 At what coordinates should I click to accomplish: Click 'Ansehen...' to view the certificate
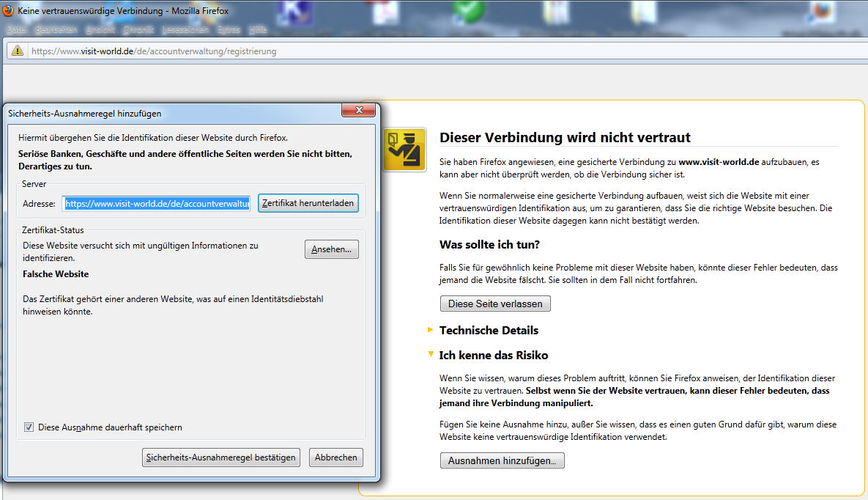pyautogui.click(x=331, y=249)
